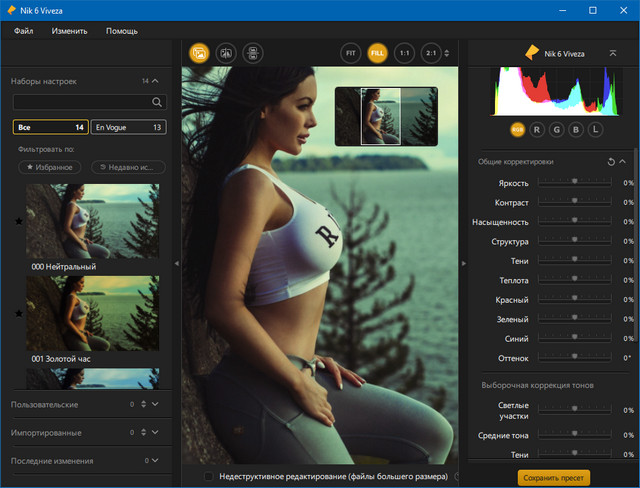Reset Общие корректировки adjustments icon
This screenshot has width=640, height=488.
[611, 161]
